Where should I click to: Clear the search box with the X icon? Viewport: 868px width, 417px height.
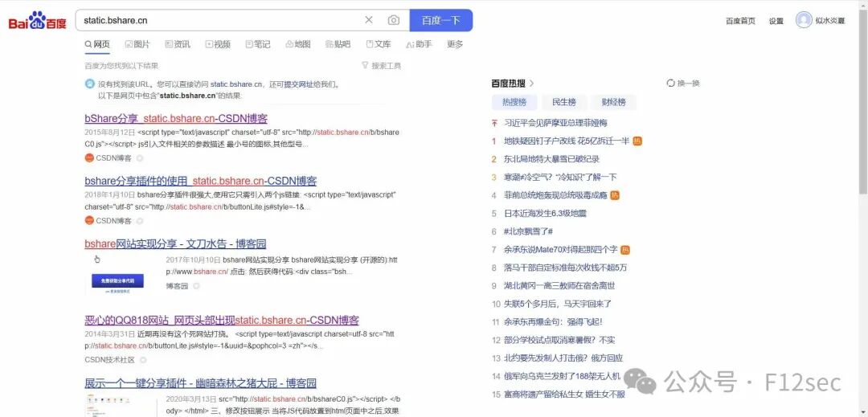[369, 20]
